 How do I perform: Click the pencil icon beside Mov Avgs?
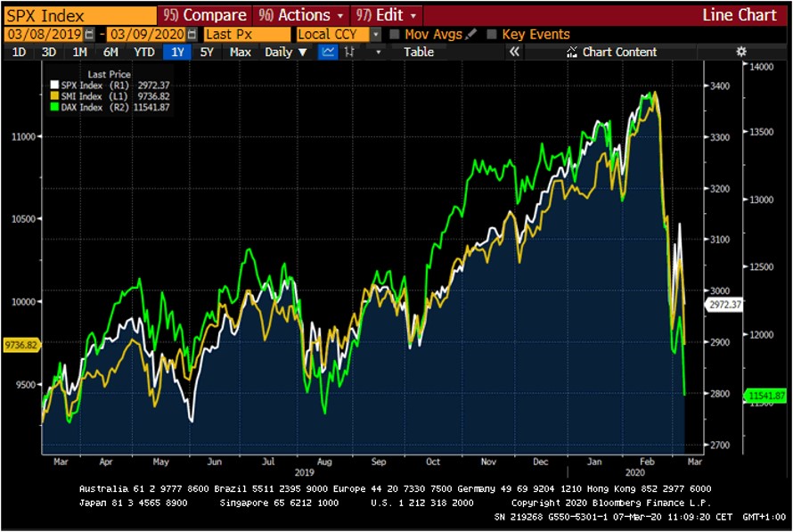click(470, 34)
